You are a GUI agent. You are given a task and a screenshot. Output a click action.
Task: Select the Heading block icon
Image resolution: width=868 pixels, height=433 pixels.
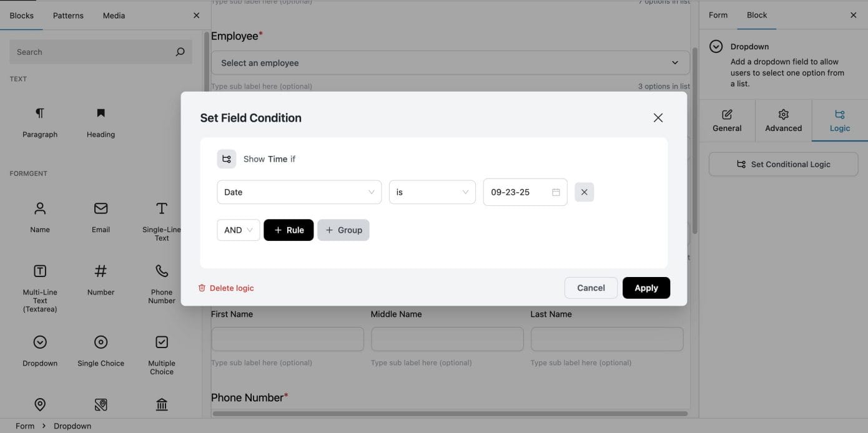(x=101, y=114)
